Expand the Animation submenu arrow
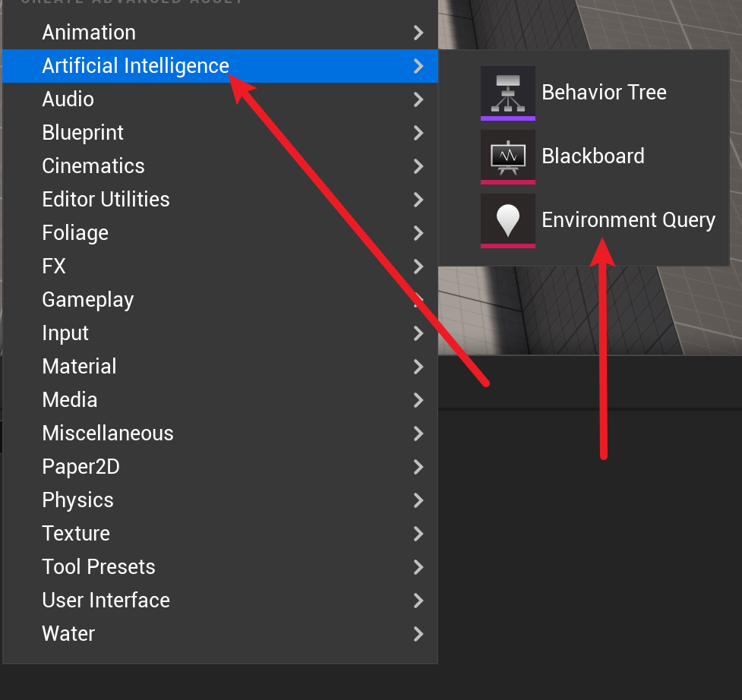This screenshot has width=742, height=700. (x=418, y=33)
